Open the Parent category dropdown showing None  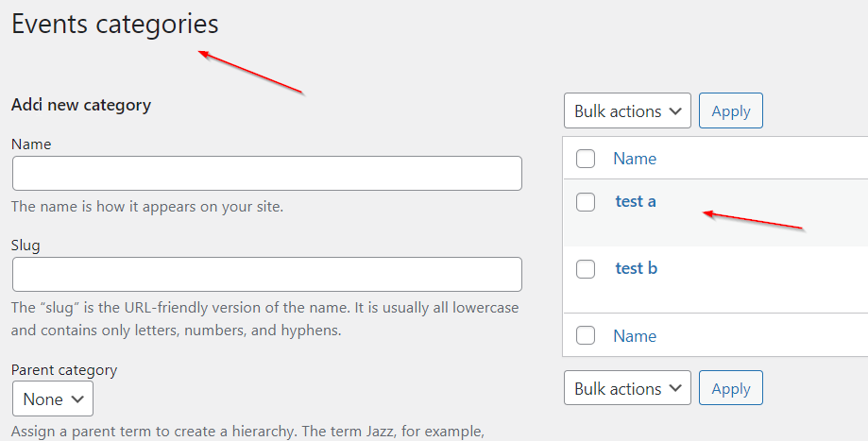[x=53, y=399]
